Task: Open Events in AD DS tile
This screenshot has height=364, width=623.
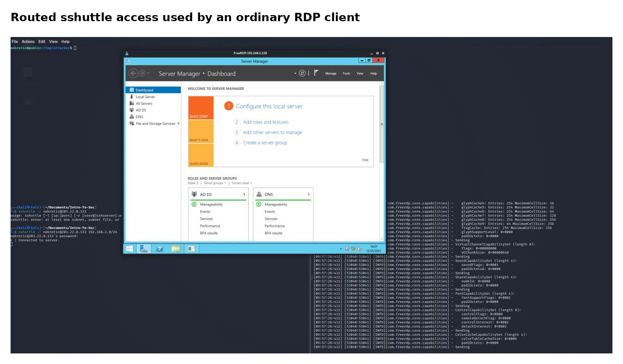Action: coord(205,211)
